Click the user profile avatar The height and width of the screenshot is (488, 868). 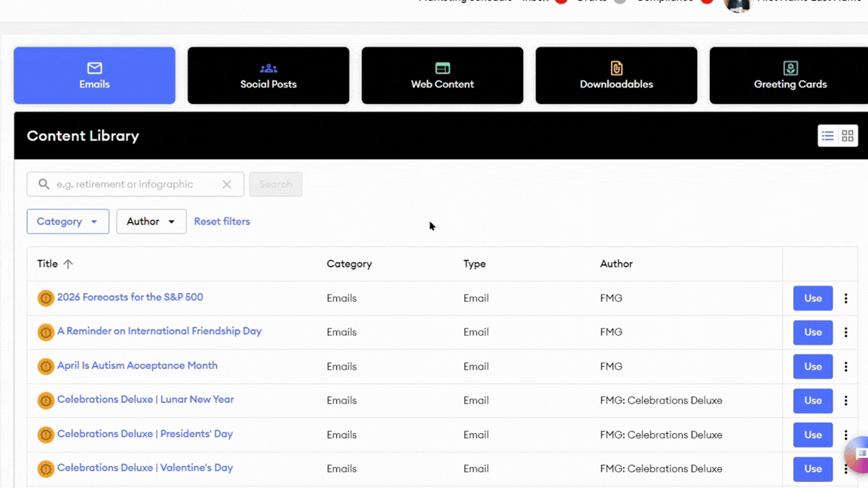[x=737, y=5]
